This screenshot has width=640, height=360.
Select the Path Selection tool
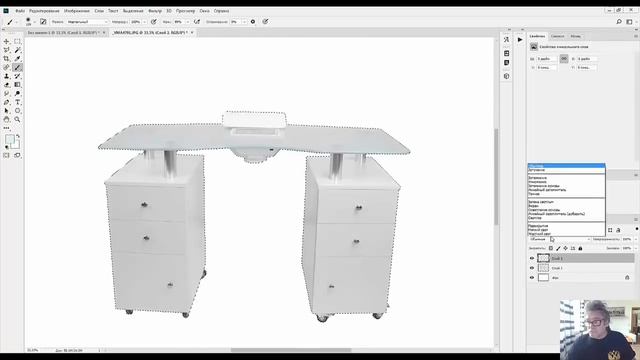pos(7,111)
